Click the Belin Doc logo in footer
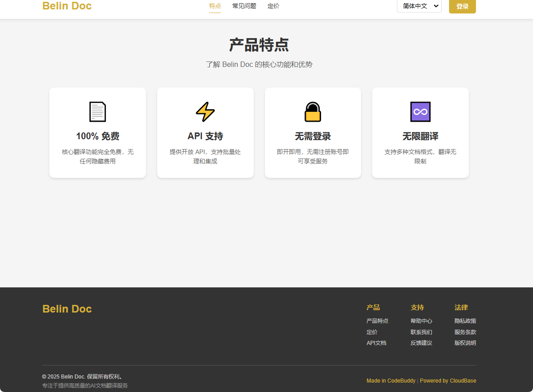The width and height of the screenshot is (533, 392). click(67, 308)
